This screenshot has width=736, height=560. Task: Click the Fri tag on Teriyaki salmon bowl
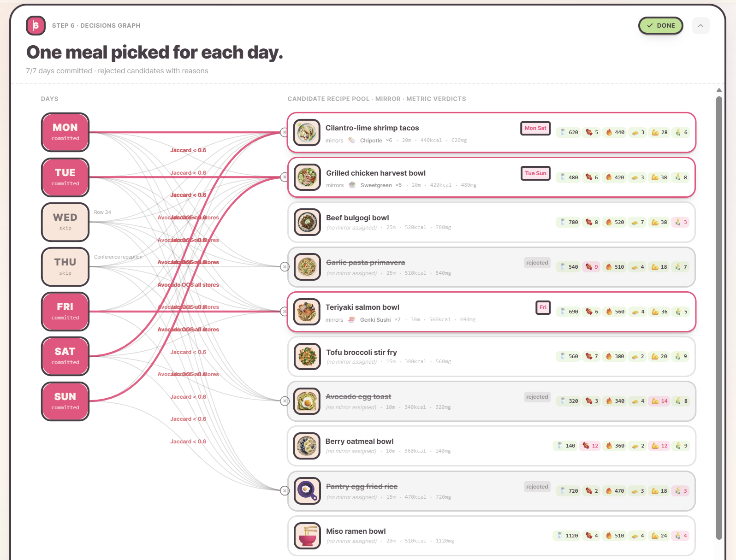pos(543,307)
